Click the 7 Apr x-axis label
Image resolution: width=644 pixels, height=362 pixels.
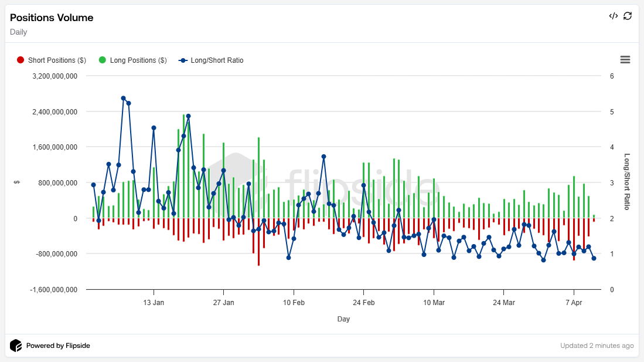tap(574, 303)
